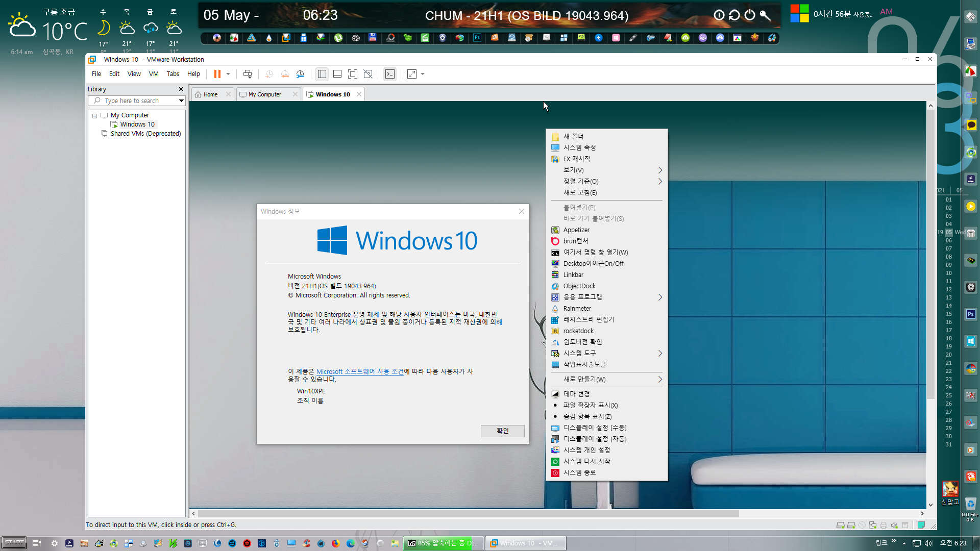
Task: Launch rocketdock from context menu
Action: coord(606,331)
